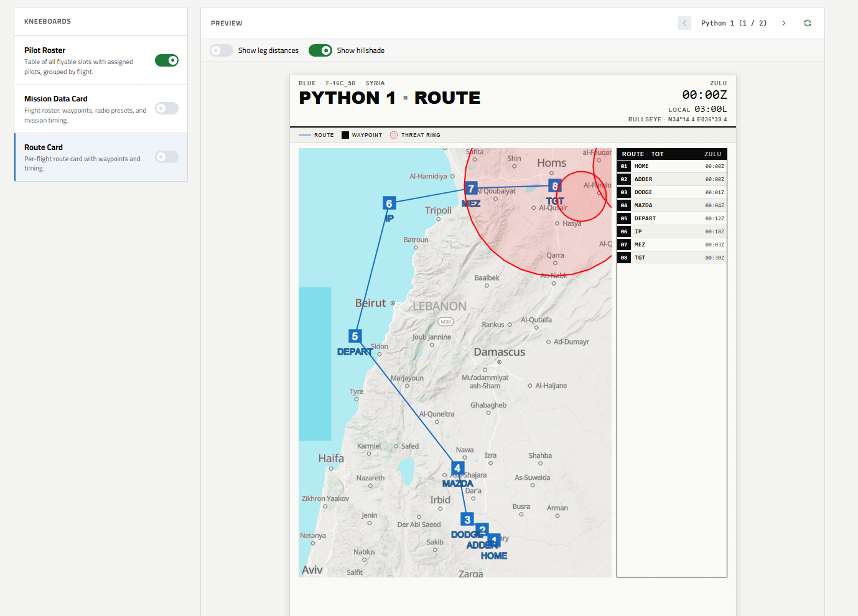Click the LEBANON country label on map

coord(439,306)
